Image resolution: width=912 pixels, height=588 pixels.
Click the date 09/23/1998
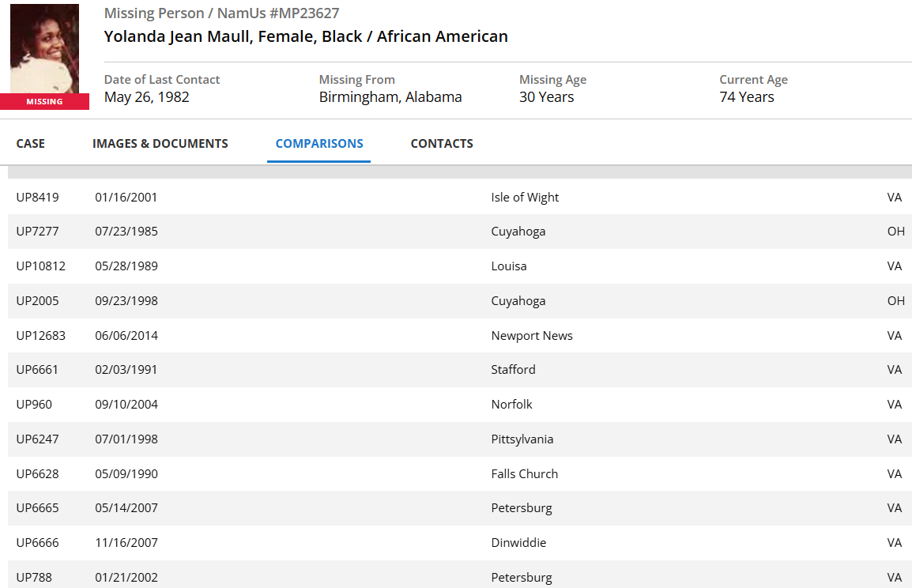pos(126,301)
